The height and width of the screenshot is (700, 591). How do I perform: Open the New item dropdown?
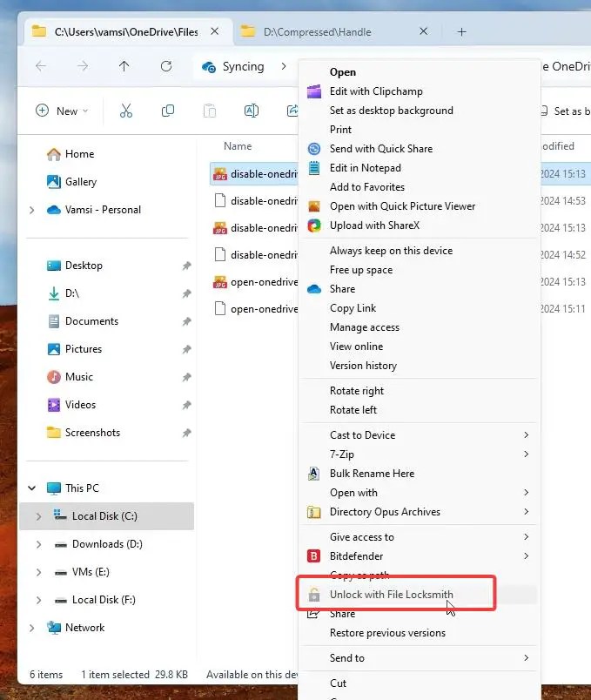coord(62,111)
